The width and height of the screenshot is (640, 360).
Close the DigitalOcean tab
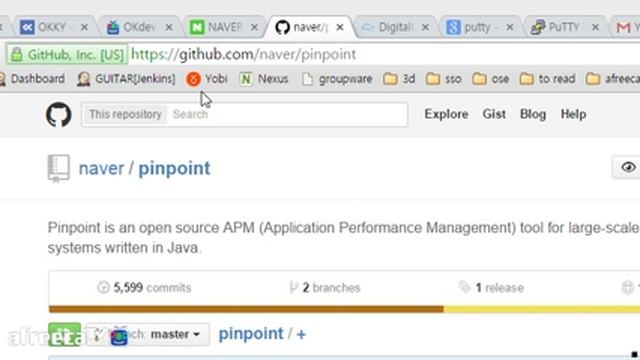425,27
